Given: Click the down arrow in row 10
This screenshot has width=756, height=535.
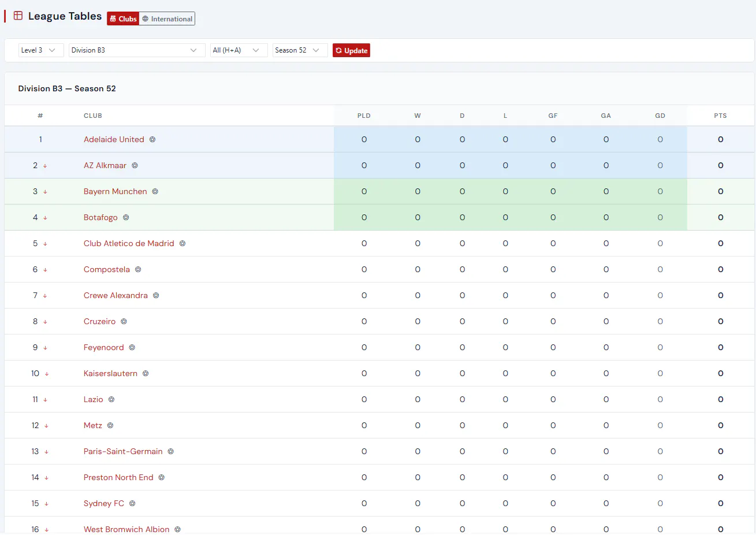Looking at the screenshot, I should coord(47,374).
